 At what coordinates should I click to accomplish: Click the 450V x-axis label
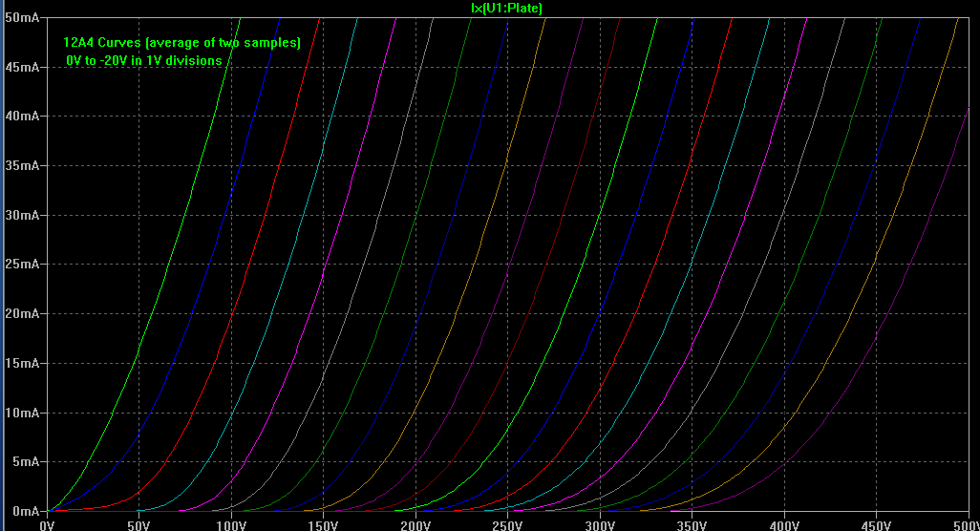coord(876,524)
